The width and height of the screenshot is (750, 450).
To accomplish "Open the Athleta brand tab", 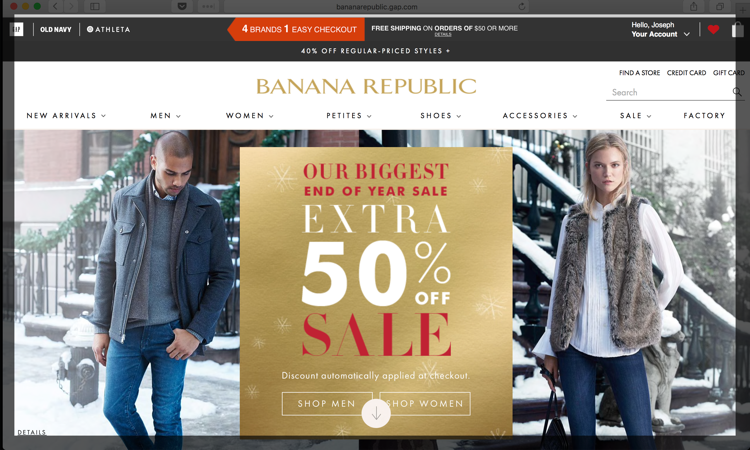I will (108, 30).
